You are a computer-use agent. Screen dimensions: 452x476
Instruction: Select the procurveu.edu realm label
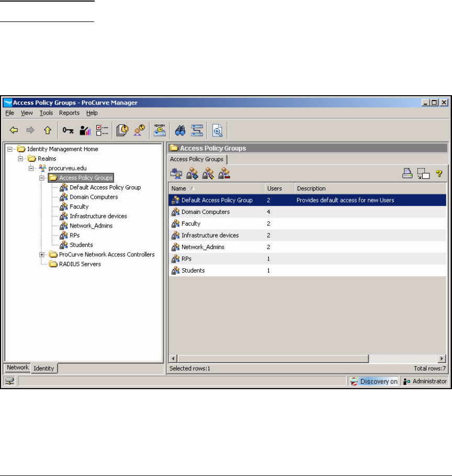(x=67, y=168)
